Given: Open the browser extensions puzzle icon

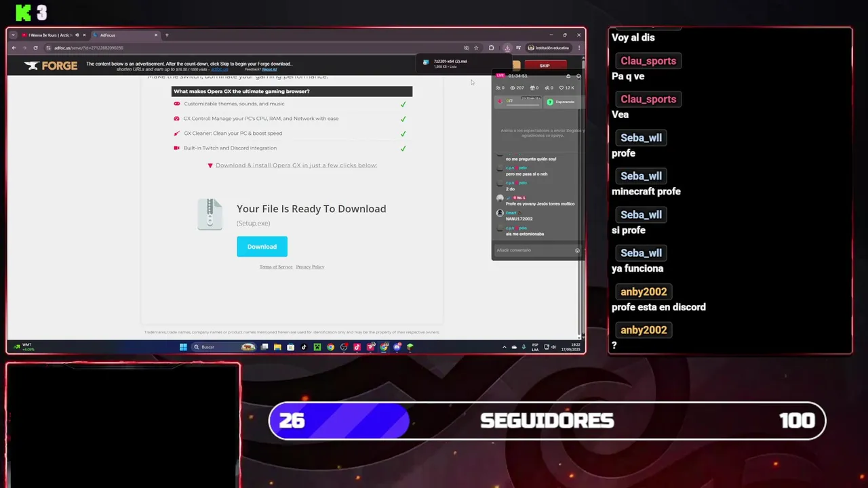Looking at the screenshot, I should [x=491, y=48].
